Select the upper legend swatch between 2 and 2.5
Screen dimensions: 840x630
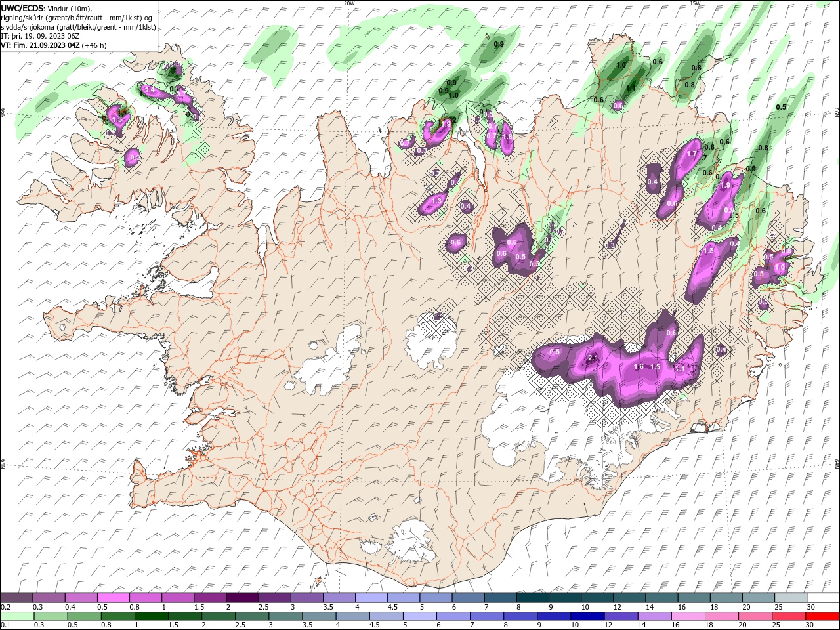pos(242,598)
